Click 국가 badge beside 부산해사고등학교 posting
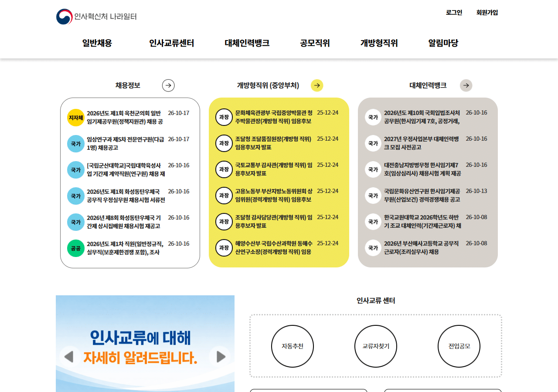The height and width of the screenshot is (392, 558). tap(373, 248)
